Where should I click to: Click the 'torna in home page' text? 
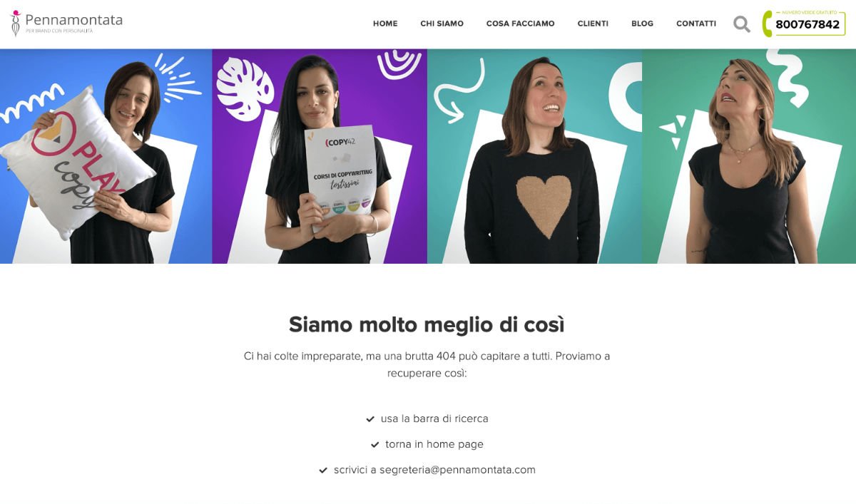click(434, 444)
